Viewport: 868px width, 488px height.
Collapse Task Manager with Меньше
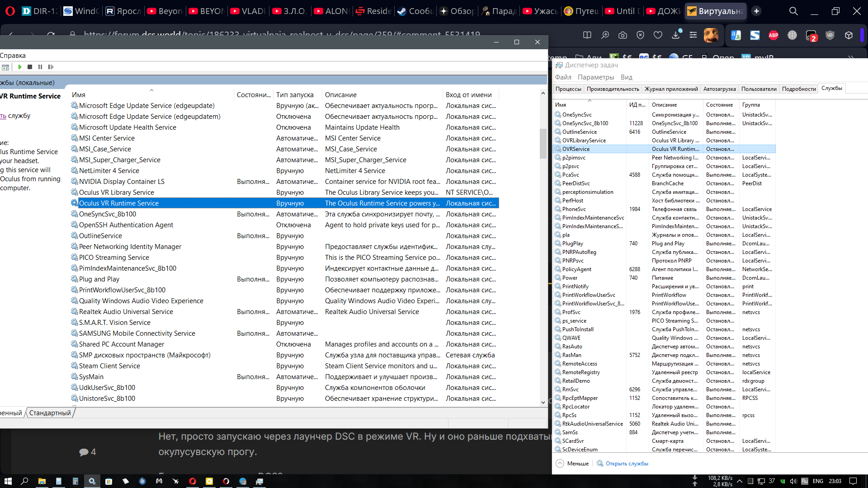(x=572, y=463)
